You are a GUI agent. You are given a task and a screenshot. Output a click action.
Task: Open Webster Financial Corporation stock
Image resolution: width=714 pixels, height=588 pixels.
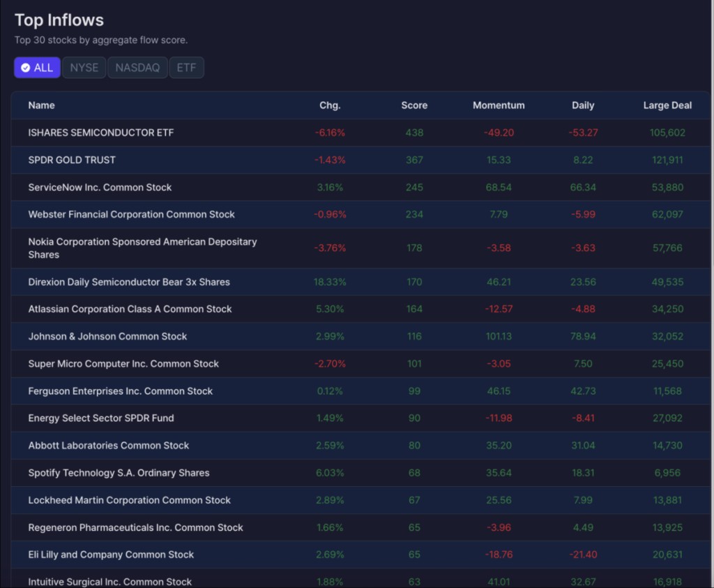360,215
